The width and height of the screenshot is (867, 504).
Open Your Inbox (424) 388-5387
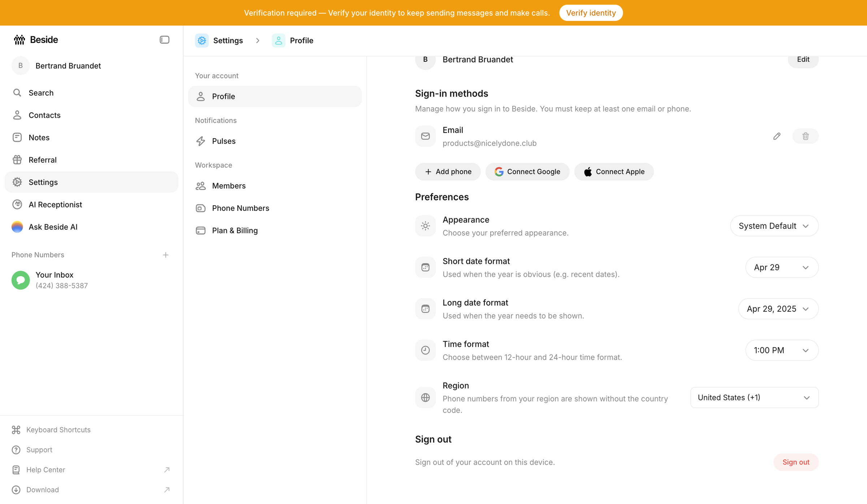(x=91, y=280)
